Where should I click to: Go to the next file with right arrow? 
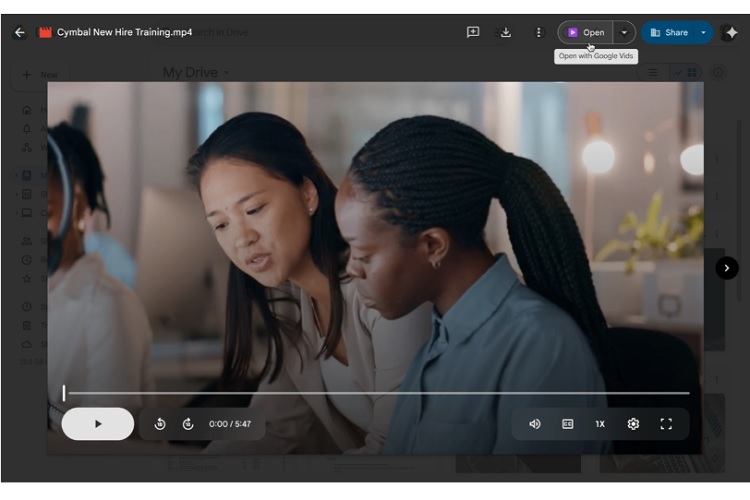point(727,268)
